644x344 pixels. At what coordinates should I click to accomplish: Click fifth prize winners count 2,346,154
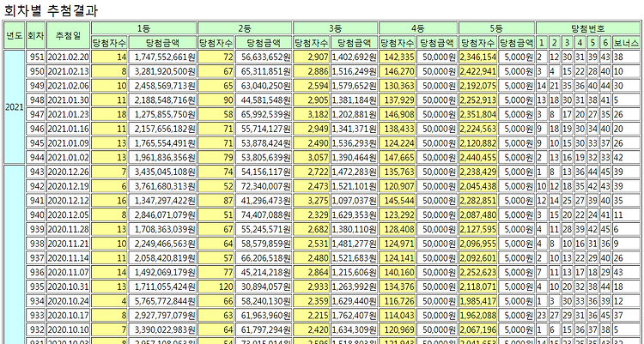478,57
